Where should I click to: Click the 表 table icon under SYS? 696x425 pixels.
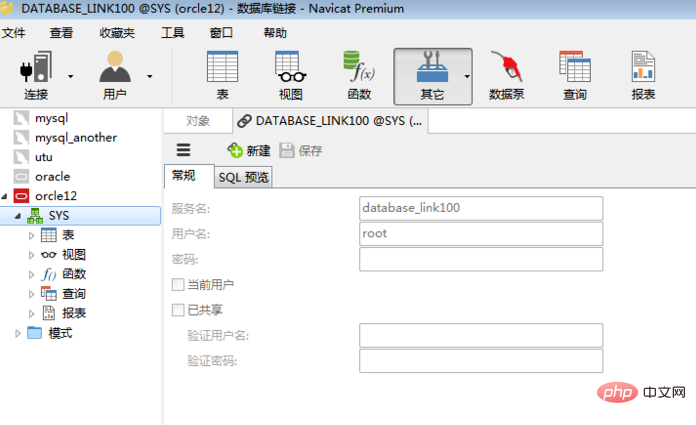(x=48, y=235)
